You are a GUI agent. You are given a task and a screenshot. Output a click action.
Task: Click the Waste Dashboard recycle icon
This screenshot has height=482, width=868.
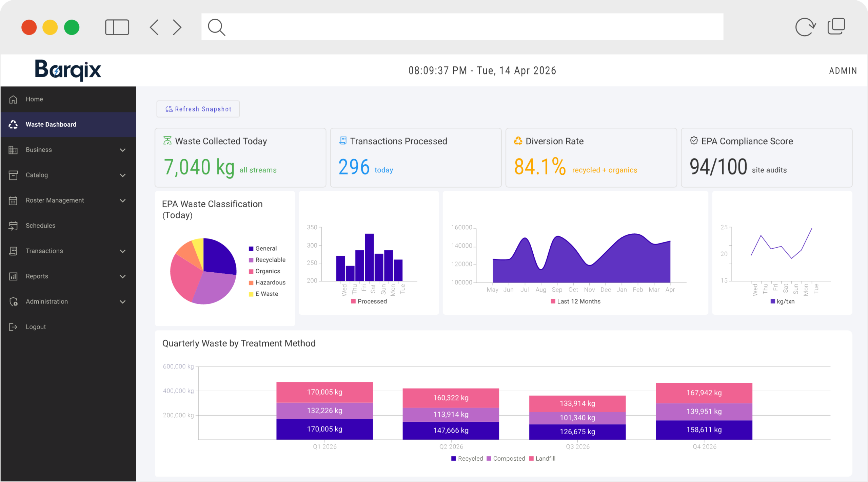tap(13, 124)
